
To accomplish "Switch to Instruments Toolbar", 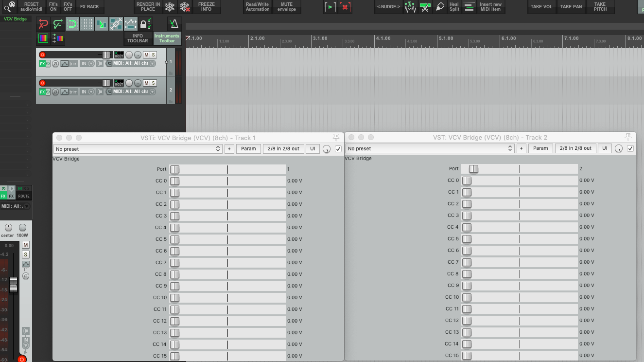I will 167,38.
